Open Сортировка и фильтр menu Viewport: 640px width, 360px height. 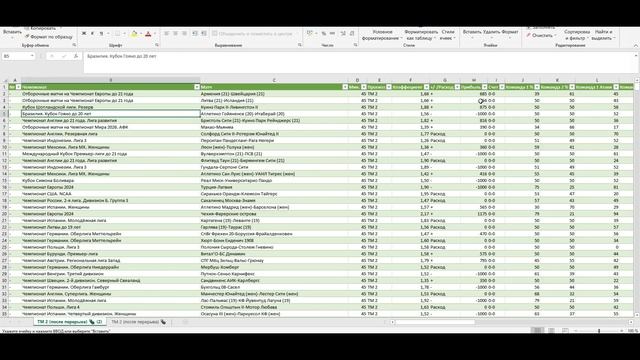[577, 35]
